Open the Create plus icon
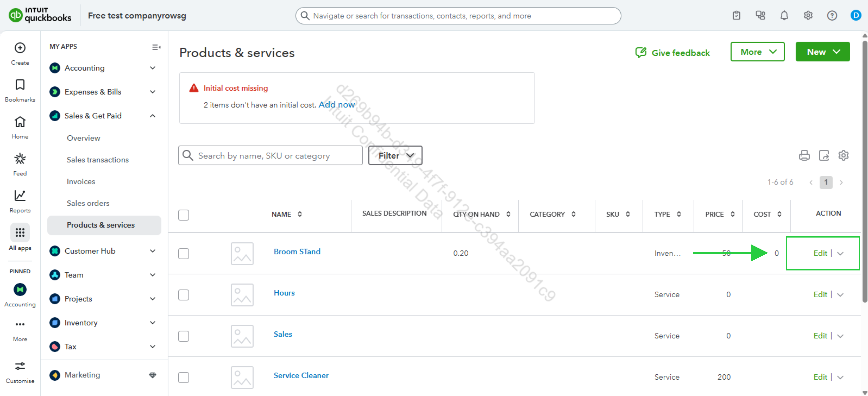This screenshot has width=868, height=396. (20, 48)
